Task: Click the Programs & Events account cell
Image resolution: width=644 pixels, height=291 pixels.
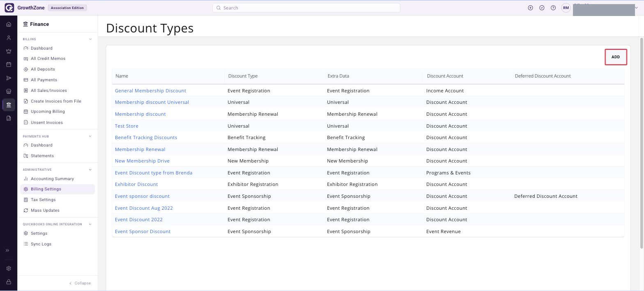Action: [448, 173]
